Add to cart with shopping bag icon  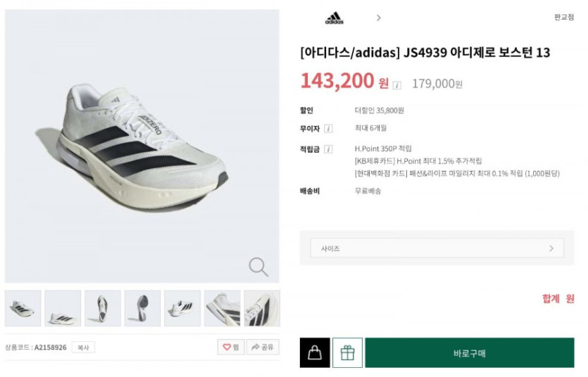[x=315, y=353]
